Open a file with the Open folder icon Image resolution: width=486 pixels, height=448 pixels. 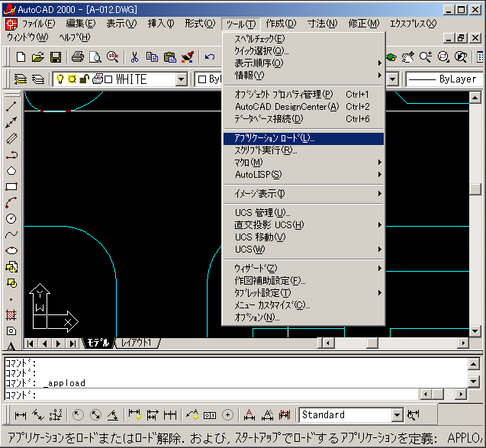pos(38,57)
